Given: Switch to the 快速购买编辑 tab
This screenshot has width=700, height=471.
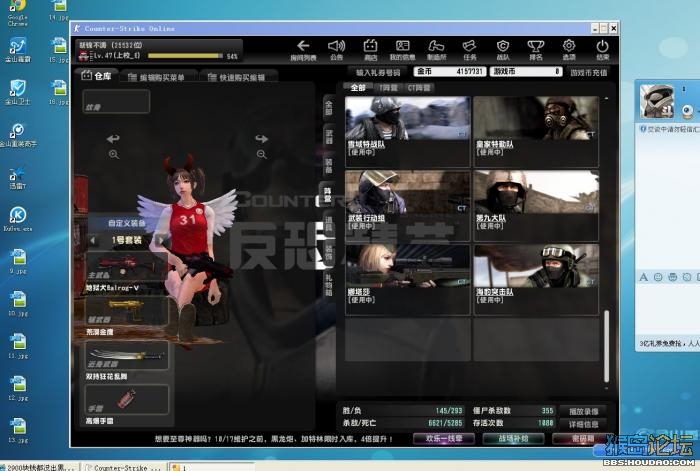Looking at the screenshot, I should tap(238, 77).
